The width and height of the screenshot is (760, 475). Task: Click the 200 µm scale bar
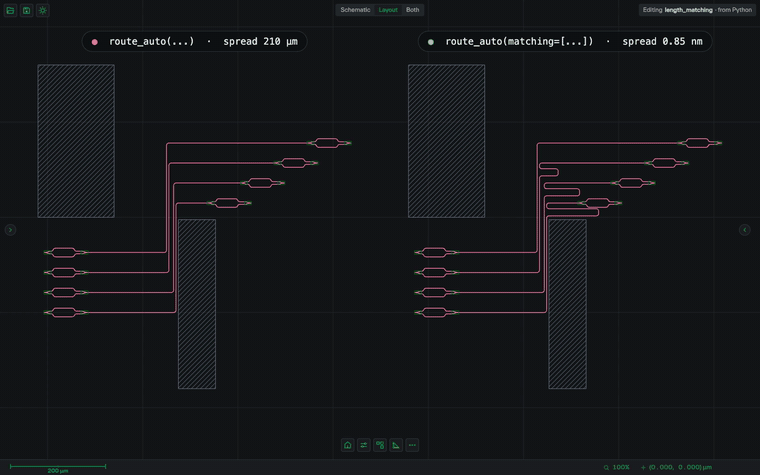[x=58, y=468]
